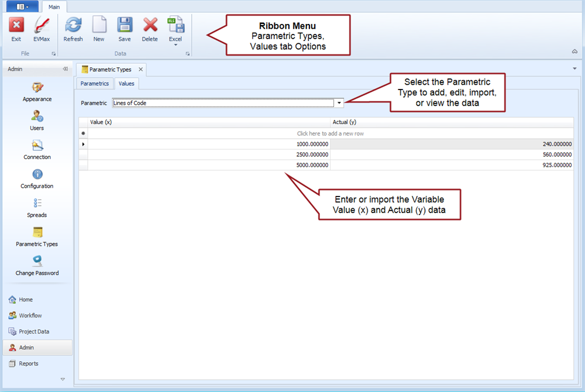585x392 pixels.
Task: Go to Project Data navigation group
Action: (x=34, y=332)
